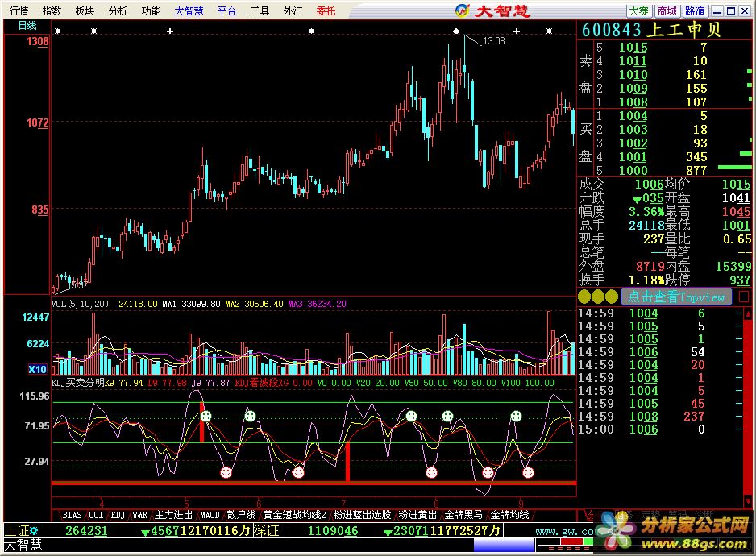Viewport: 756px width, 556px height.
Task: Switch to the CCI indicator tab
Action: pos(96,515)
